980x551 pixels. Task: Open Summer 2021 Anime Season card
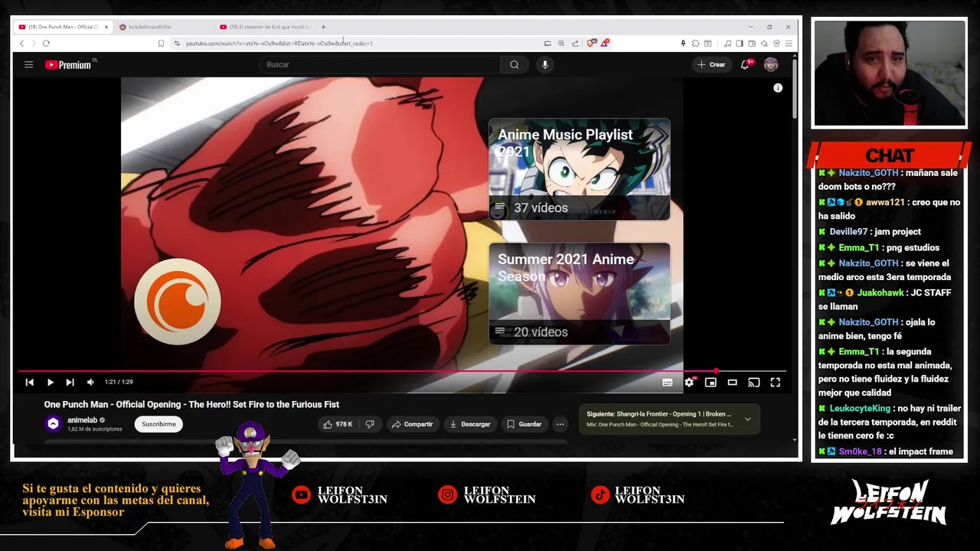point(580,293)
